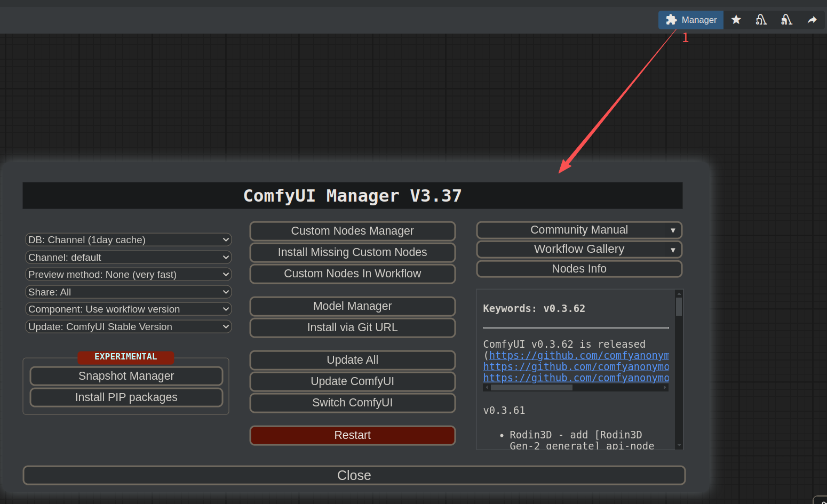Click the horizontal scrollbar under the GitHub links
This screenshot has height=504, width=827.
click(532, 388)
